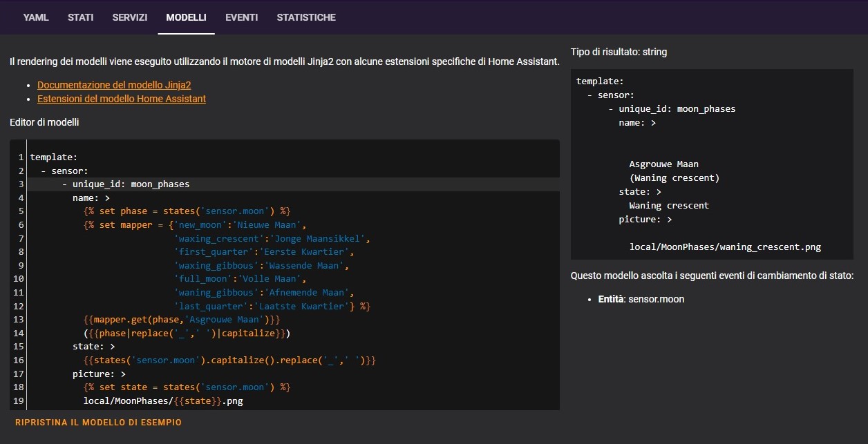Screen dimensions: 868x444
Task: Click the 'template:' line in the editor
Action: pyautogui.click(x=54, y=157)
